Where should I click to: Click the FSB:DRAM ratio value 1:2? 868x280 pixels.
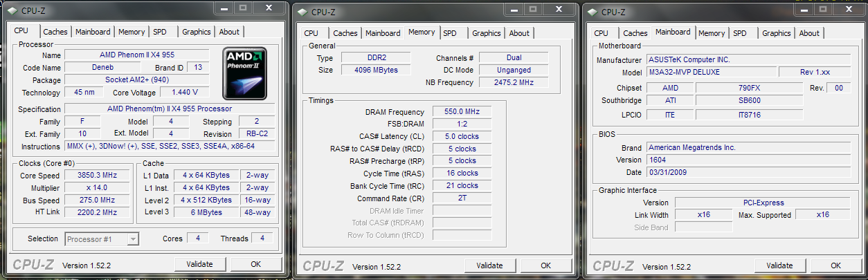[x=462, y=124]
